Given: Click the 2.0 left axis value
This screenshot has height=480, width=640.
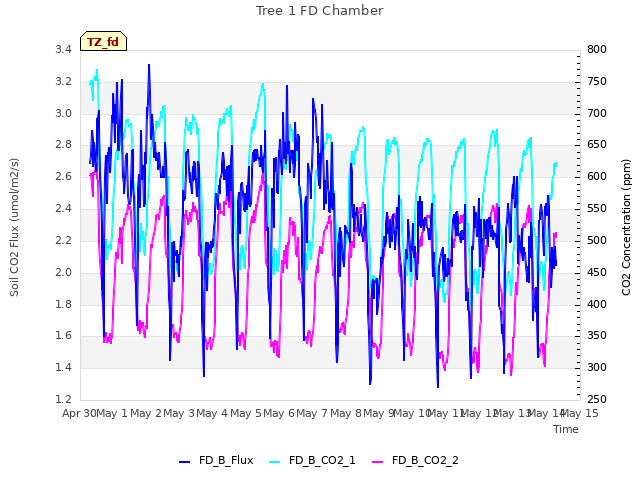Looking at the screenshot, I should point(63,272).
